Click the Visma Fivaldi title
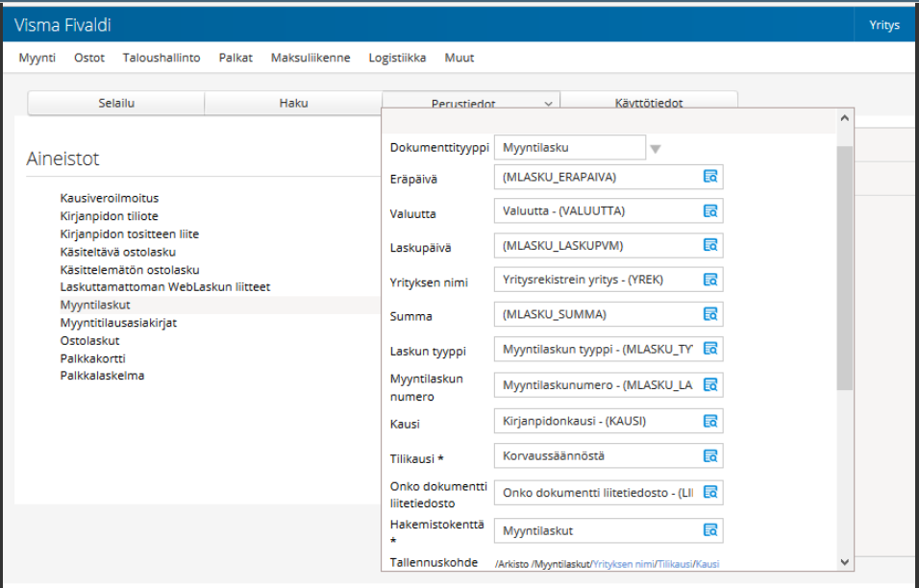919x588 pixels. 62,25
